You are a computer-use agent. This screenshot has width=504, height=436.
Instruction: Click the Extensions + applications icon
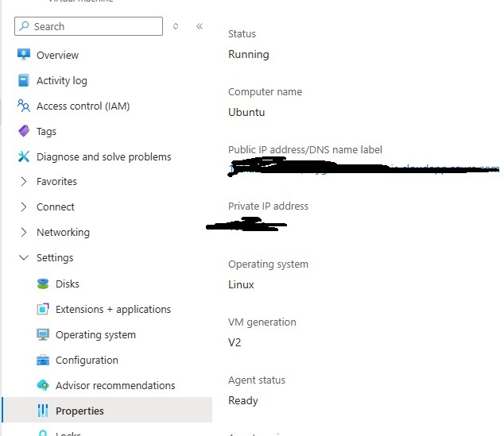[x=43, y=309]
